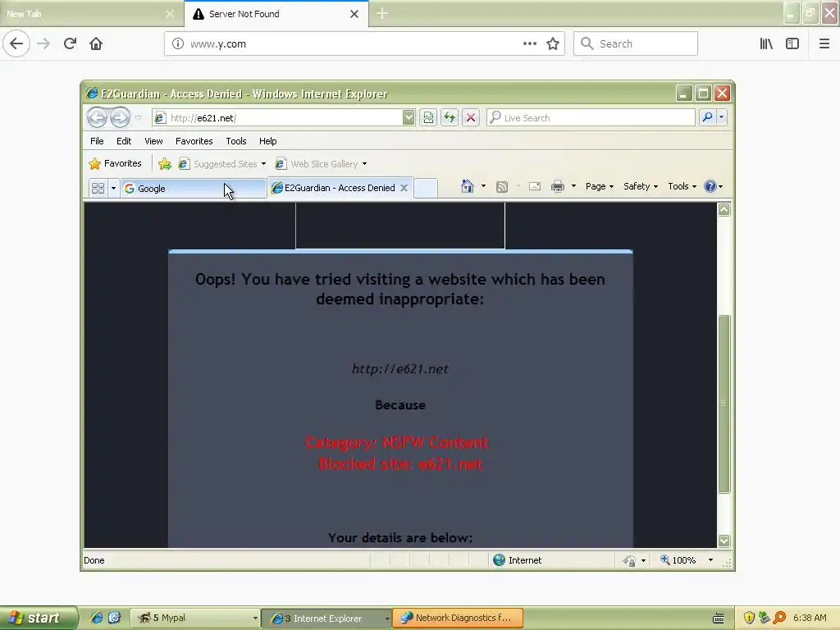Show site information for www.y.com
The height and width of the screenshot is (630, 840).
[x=178, y=44]
